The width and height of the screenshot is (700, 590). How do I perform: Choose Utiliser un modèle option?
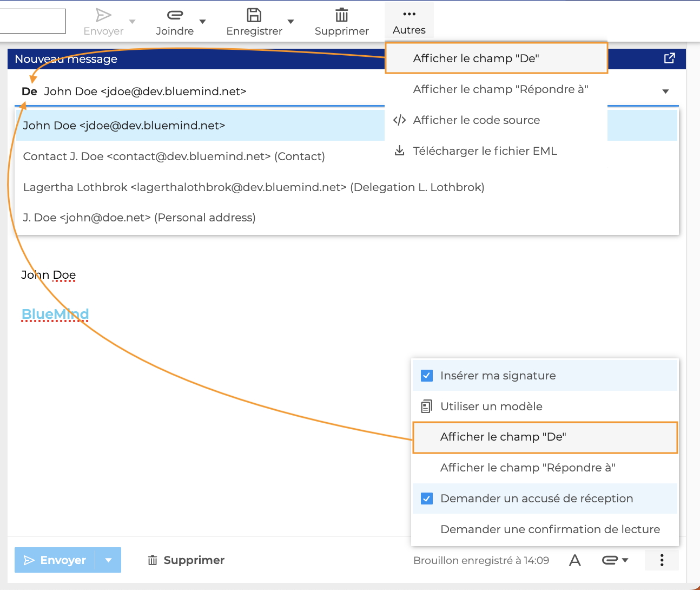click(491, 407)
